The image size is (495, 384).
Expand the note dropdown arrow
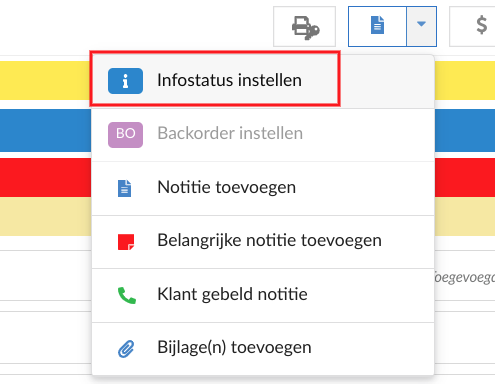(422, 26)
